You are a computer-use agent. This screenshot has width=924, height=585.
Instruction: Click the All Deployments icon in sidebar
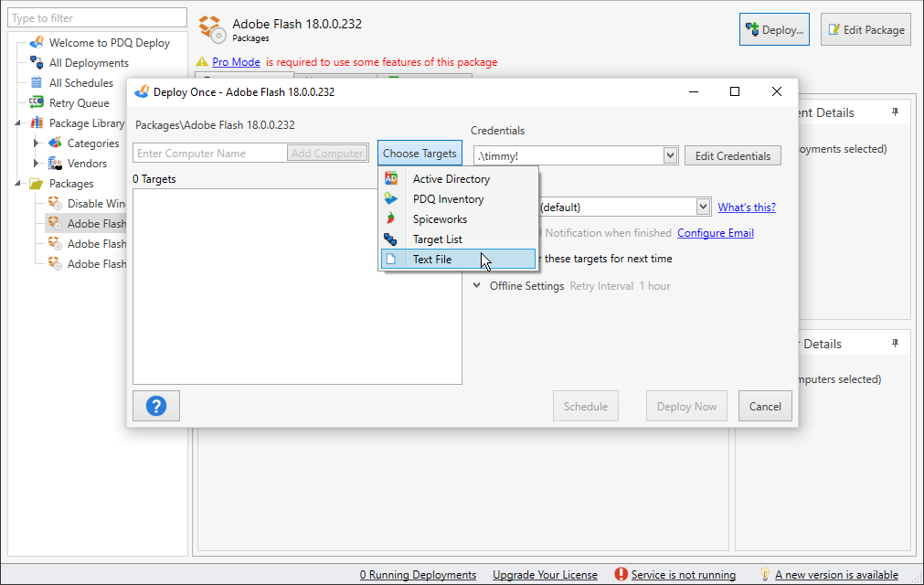point(37,62)
